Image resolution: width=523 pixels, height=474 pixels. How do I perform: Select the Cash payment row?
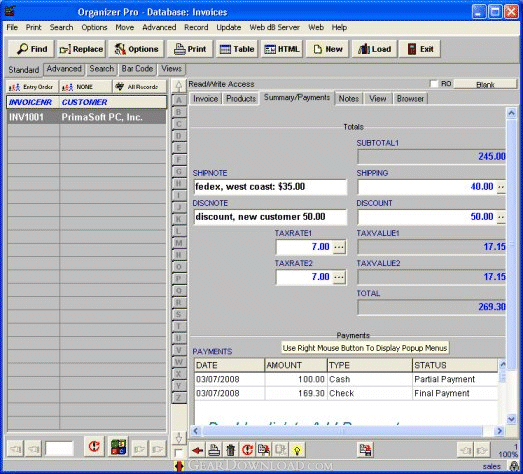(346, 380)
